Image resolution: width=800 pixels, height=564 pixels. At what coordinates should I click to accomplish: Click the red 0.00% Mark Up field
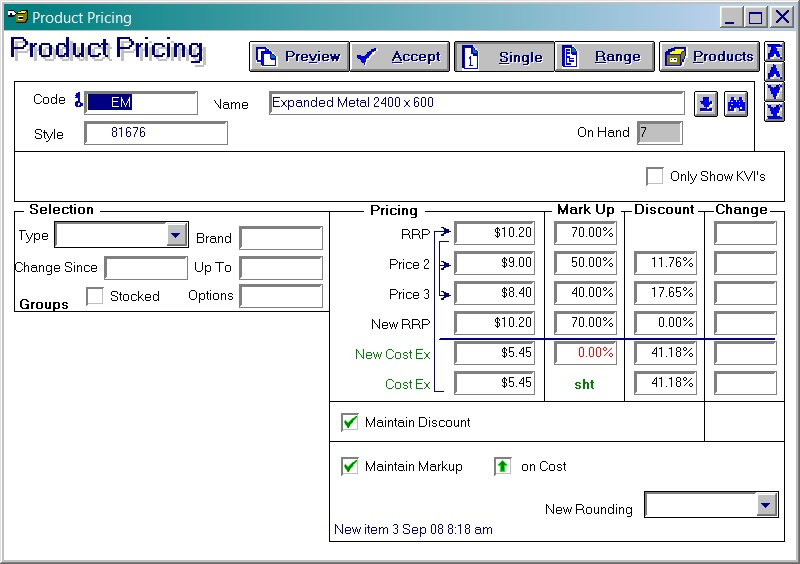tap(586, 353)
